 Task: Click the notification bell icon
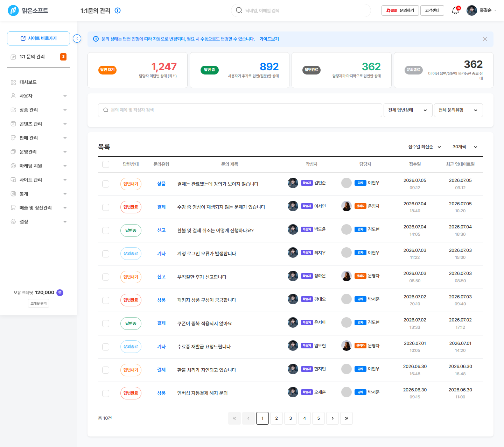(x=455, y=10)
